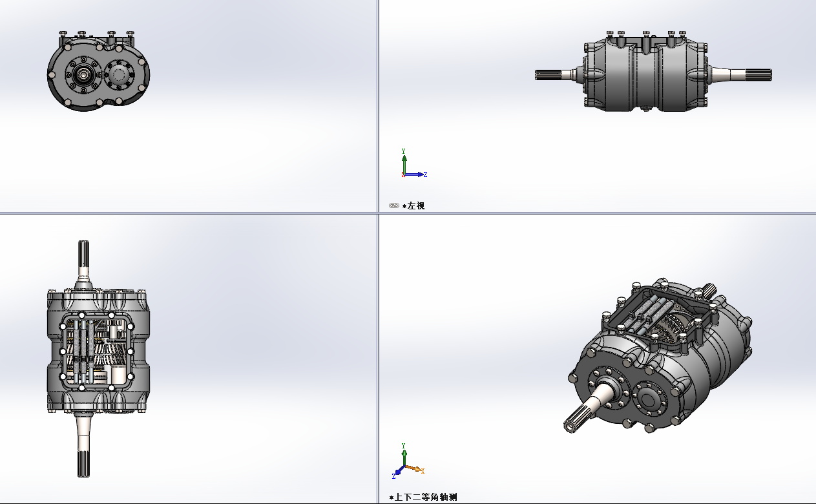
Task: Select the gearbox model in the 上下二等角轴测 viewport
Action: tap(659, 357)
